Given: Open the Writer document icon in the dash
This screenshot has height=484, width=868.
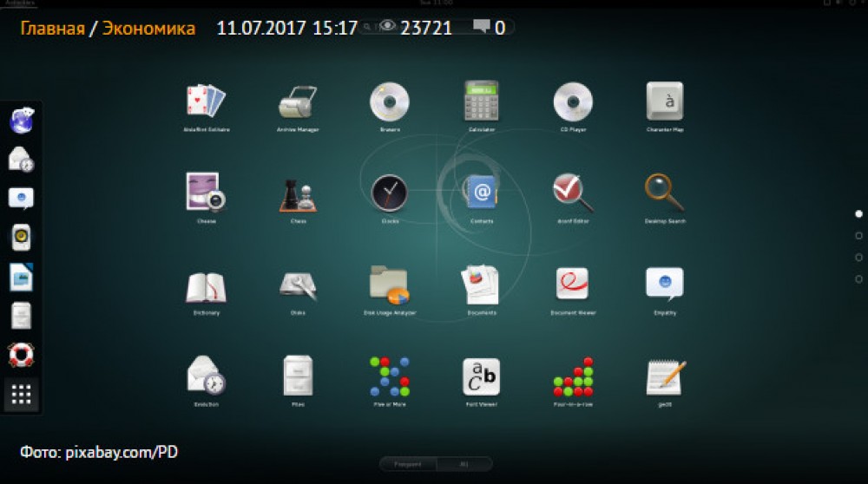Looking at the screenshot, I should pos(21,277).
